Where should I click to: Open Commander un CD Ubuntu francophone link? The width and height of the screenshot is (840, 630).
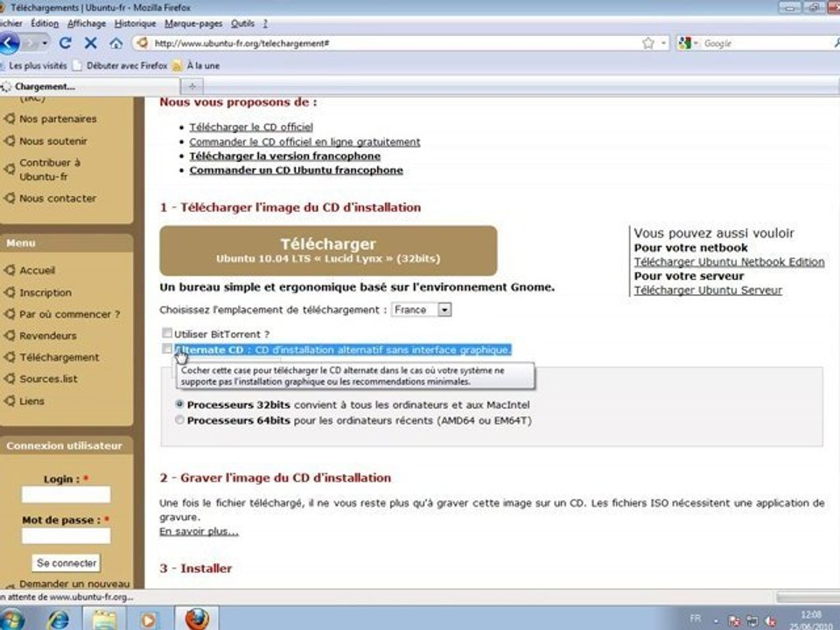[x=297, y=171]
